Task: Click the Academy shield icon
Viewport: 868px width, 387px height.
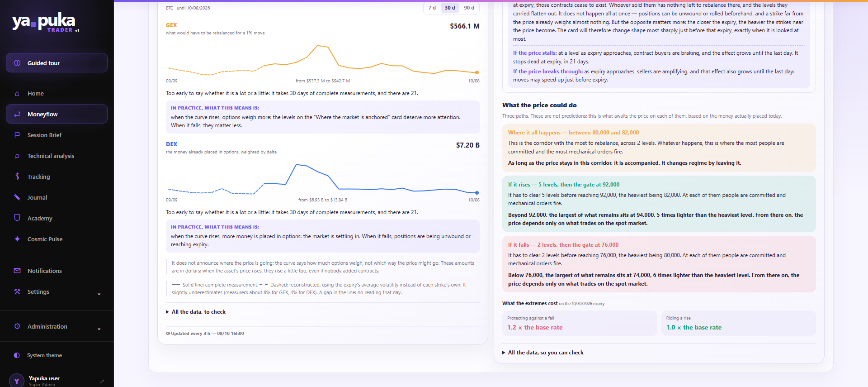Action: point(17,218)
